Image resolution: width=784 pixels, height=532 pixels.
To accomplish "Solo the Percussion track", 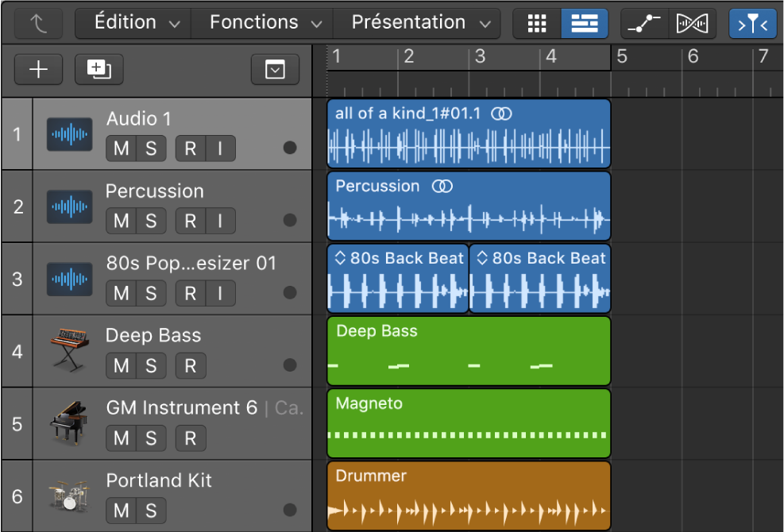I will click(151, 221).
